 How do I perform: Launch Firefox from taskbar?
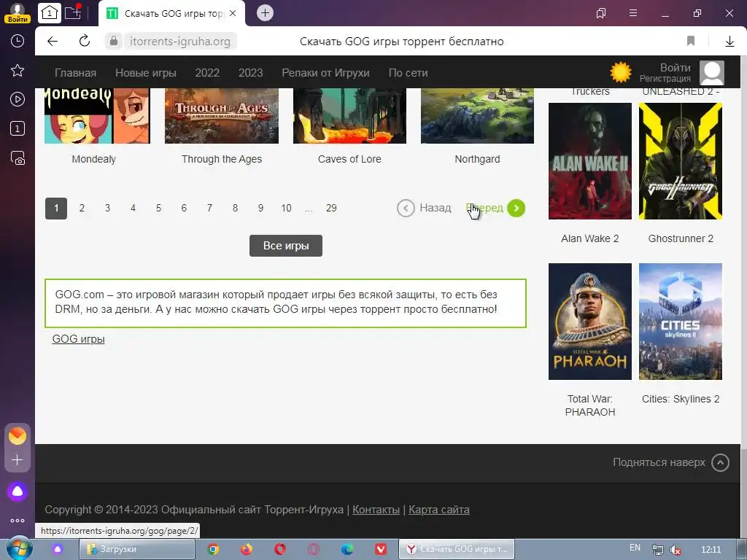coord(247,549)
